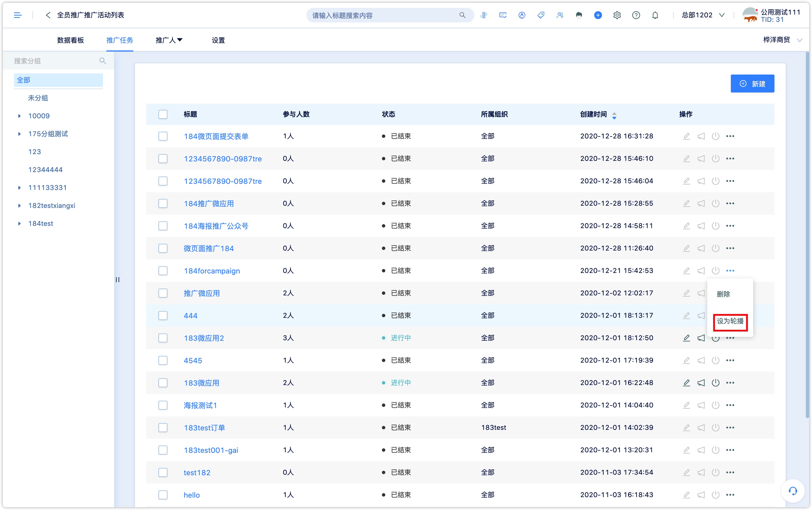Open more options for 184forcampaign
This screenshot has height=510, width=812.
coord(730,271)
